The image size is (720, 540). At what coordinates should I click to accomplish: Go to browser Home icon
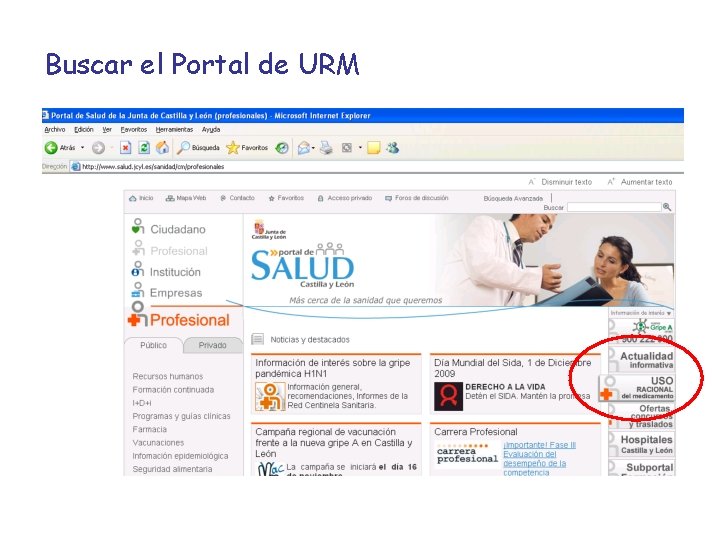162,147
